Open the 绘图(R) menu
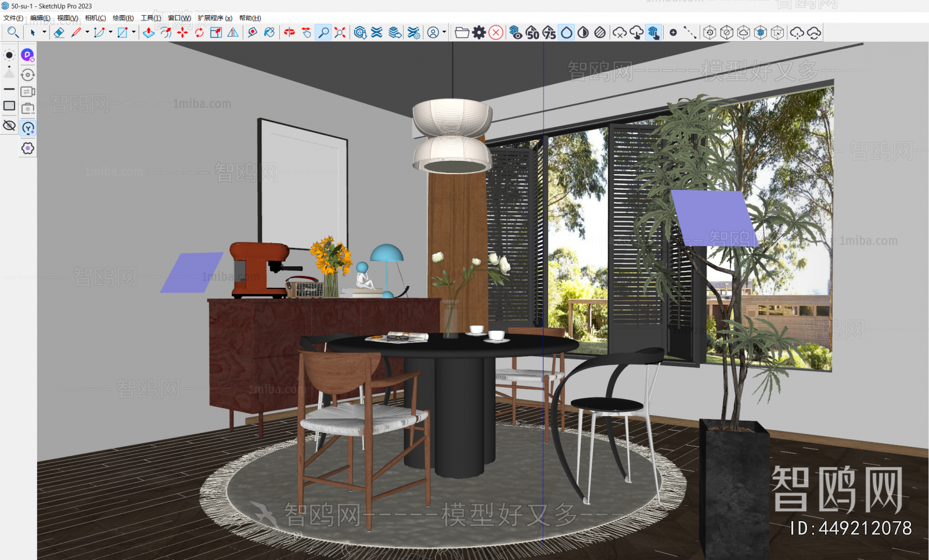 [123, 18]
